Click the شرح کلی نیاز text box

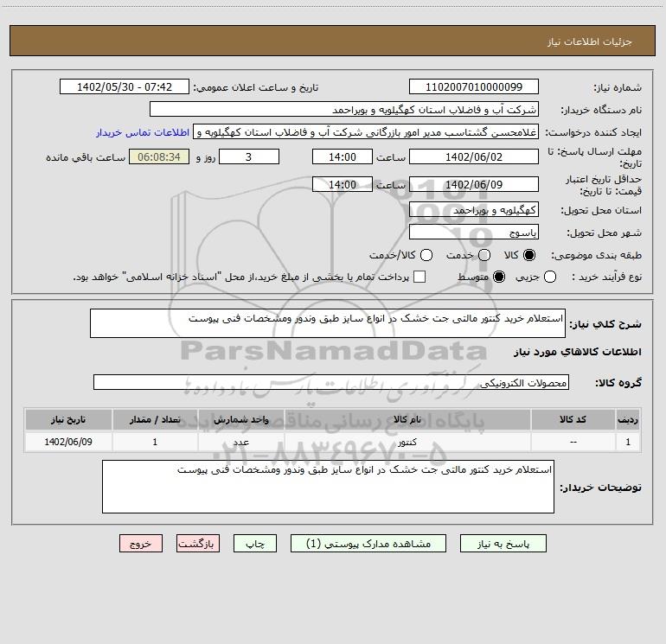click(328, 323)
